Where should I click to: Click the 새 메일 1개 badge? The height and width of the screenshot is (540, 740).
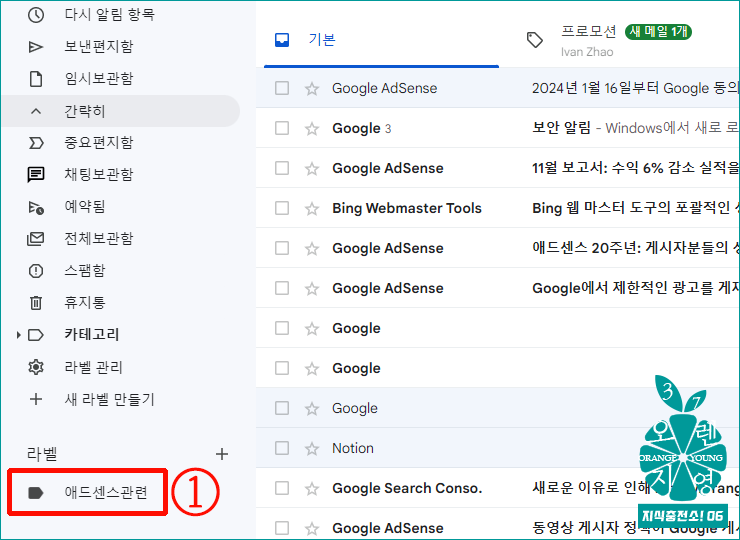tap(658, 32)
